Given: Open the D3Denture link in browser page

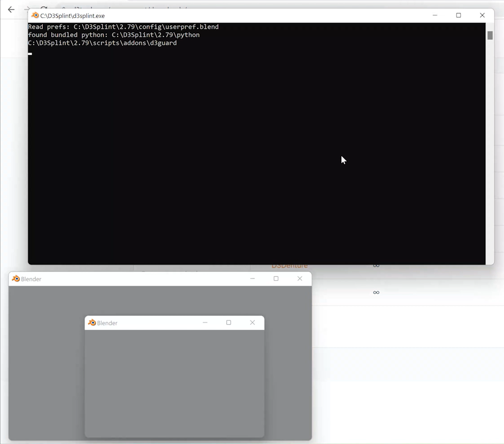Looking at the screenshot, I should [289, 266].
